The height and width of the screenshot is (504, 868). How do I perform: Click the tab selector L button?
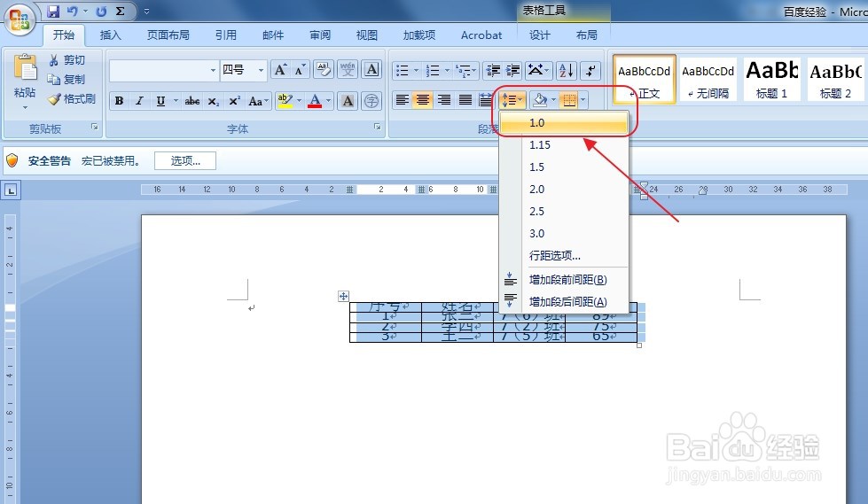[x=11, y=190]
